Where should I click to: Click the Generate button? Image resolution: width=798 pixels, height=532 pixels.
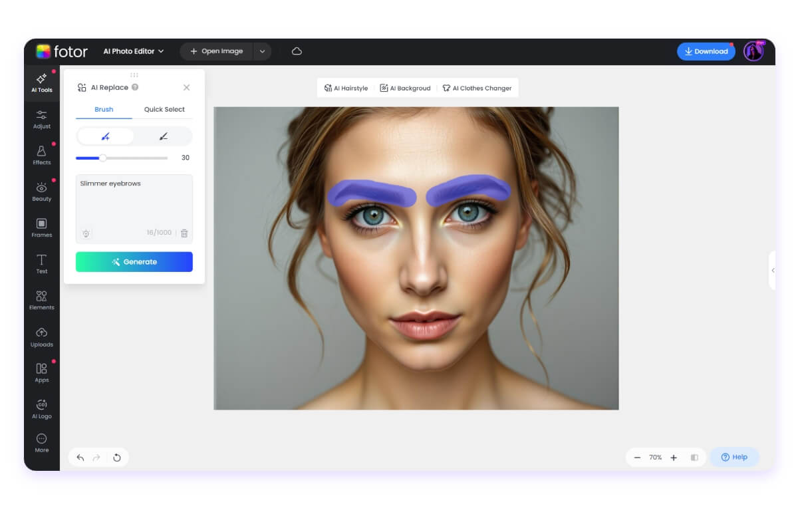(134, 261)
